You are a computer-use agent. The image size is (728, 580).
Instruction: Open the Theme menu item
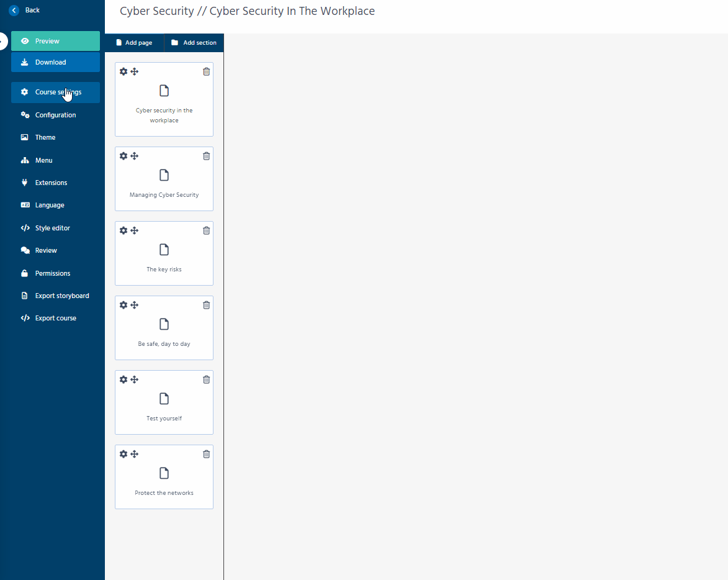point(45,137)
